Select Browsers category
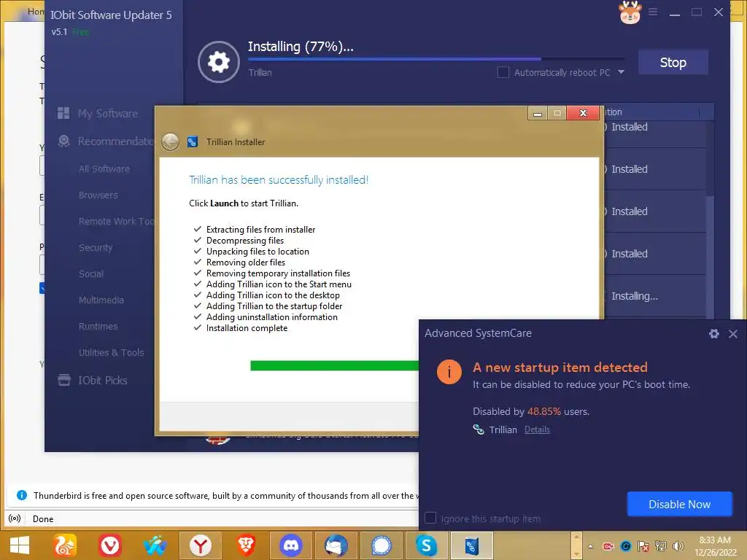Image resolution: width=747 pixels, height=560 pixels. pos(98,195)
